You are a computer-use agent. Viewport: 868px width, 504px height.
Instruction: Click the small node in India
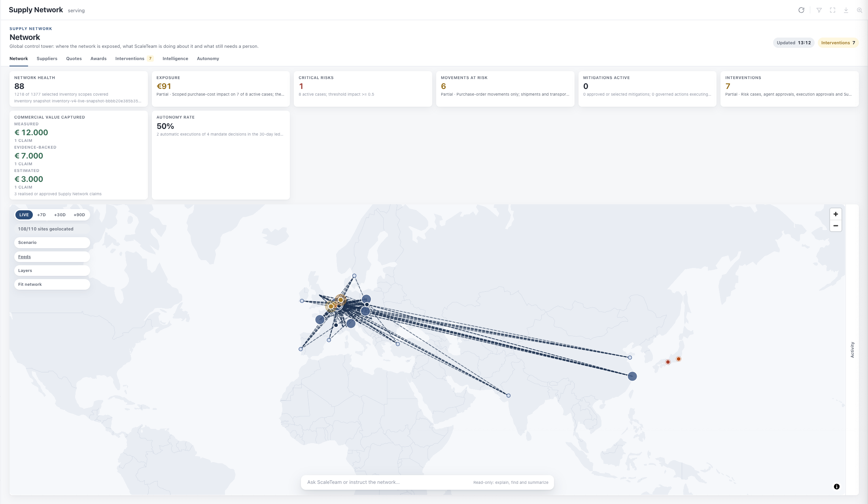(x=509, y=395)
